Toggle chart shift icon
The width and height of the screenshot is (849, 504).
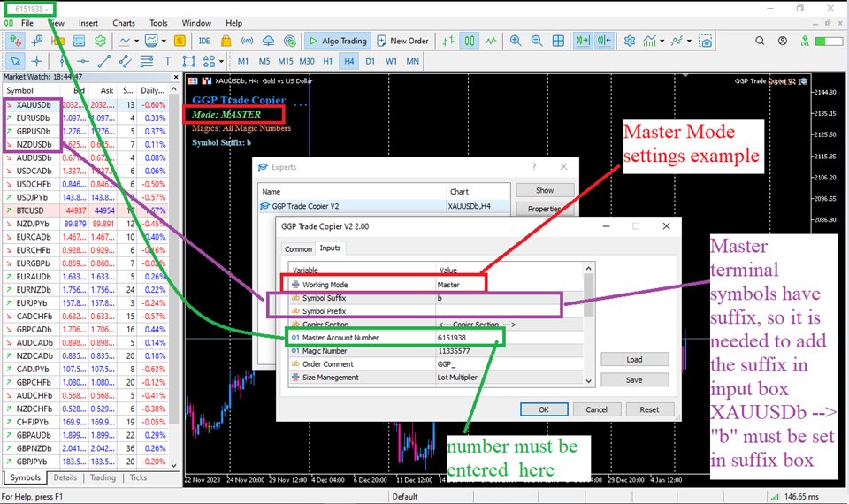click(x=604, y=41)
